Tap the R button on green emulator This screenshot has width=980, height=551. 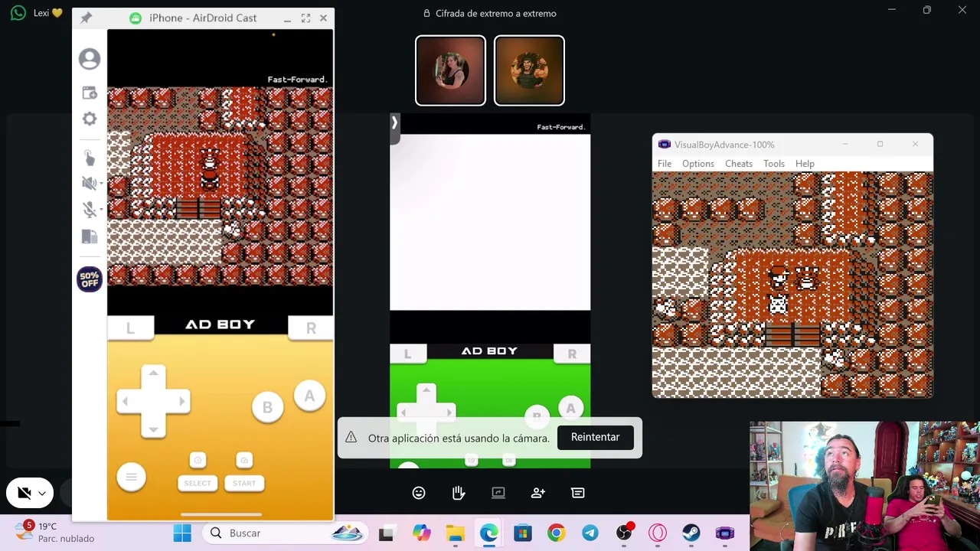pos(572,354)
